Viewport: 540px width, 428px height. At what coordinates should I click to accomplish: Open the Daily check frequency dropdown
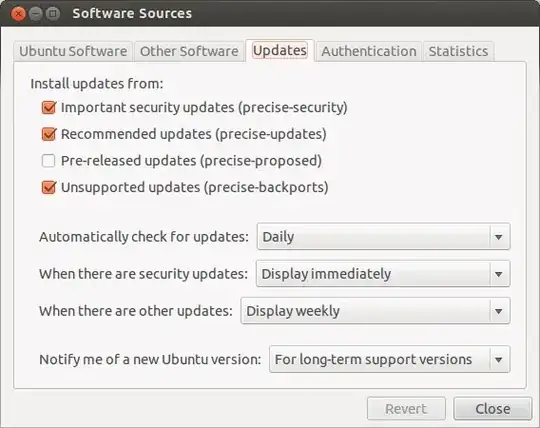pos(383,237)
